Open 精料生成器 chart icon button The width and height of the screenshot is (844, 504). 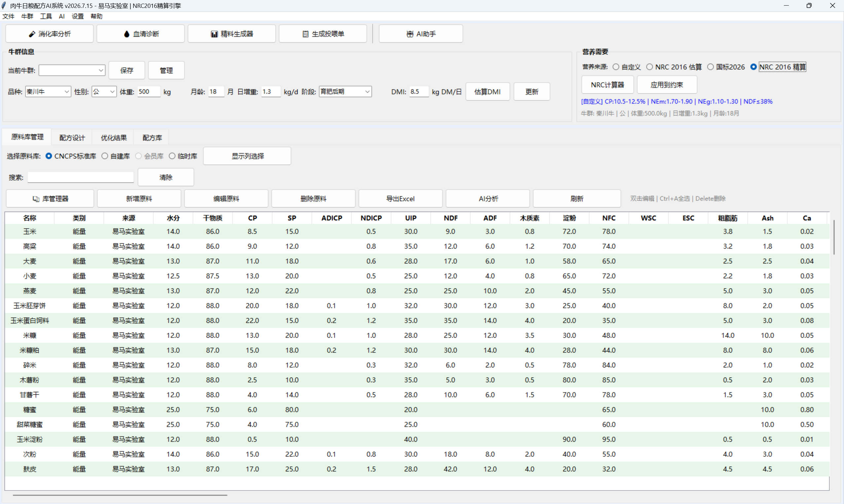tap(214, 34)
